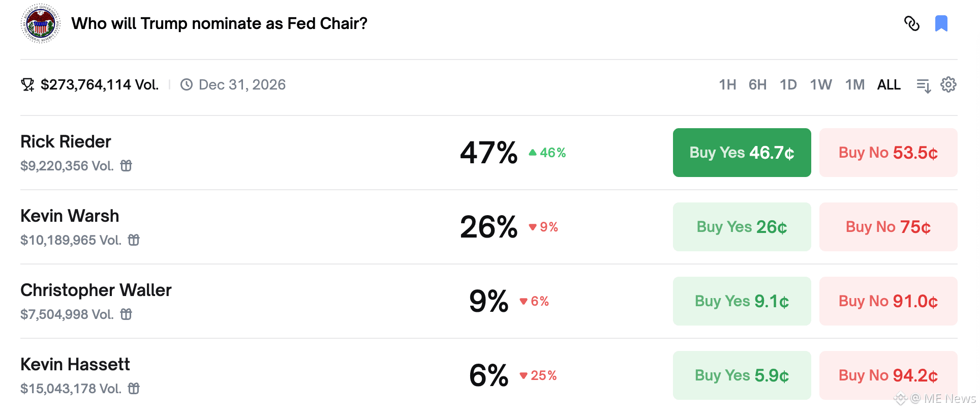Switch to the 6H time range
The height and width of the screenshot is (411, 980).
pyautogui.click(x=757, y=84)
